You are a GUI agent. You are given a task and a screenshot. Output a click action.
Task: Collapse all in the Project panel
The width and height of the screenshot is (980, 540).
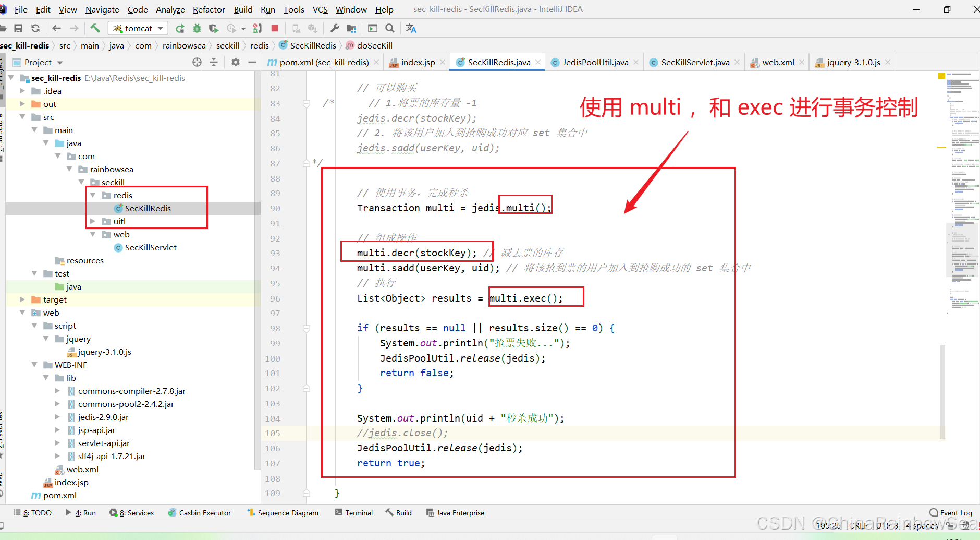tap(214, 62)
